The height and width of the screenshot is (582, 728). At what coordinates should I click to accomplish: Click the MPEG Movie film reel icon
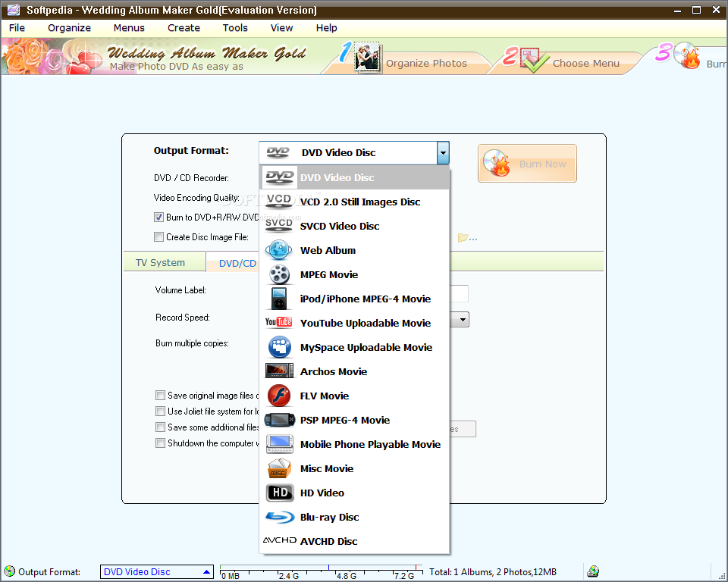pos(280,274)
